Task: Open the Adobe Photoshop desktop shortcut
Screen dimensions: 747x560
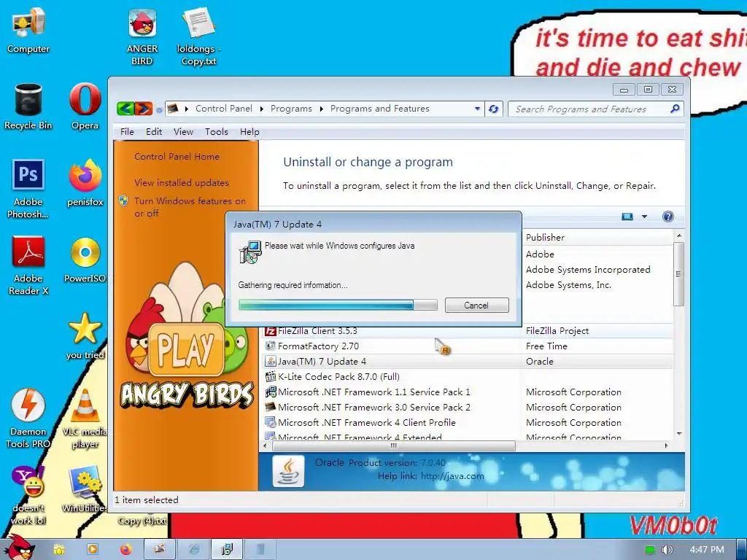Action: point(28,188)
